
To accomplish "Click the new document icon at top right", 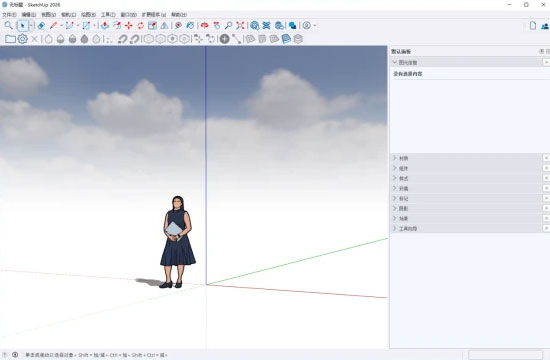I will (533, 26).
